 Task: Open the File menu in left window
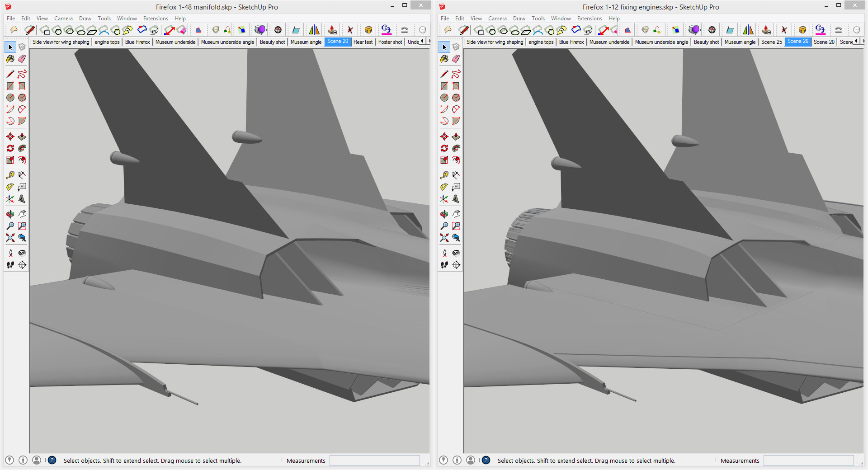(x=11, y=19)
